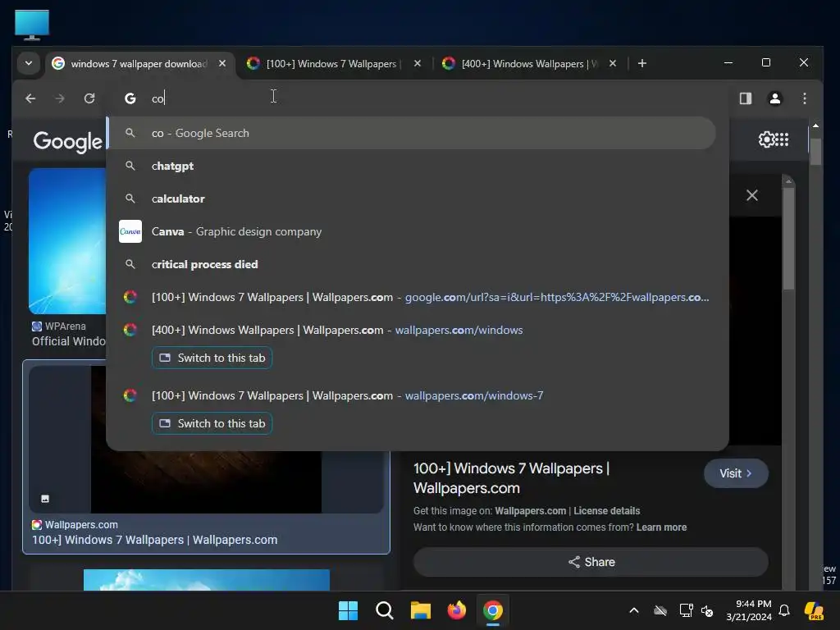
Task: Click the muted volume tray icon
Action: click(x=707, y=610)
